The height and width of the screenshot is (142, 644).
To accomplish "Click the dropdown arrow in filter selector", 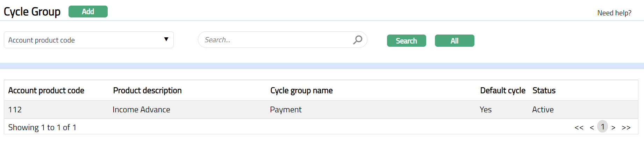I will point(166,39).
